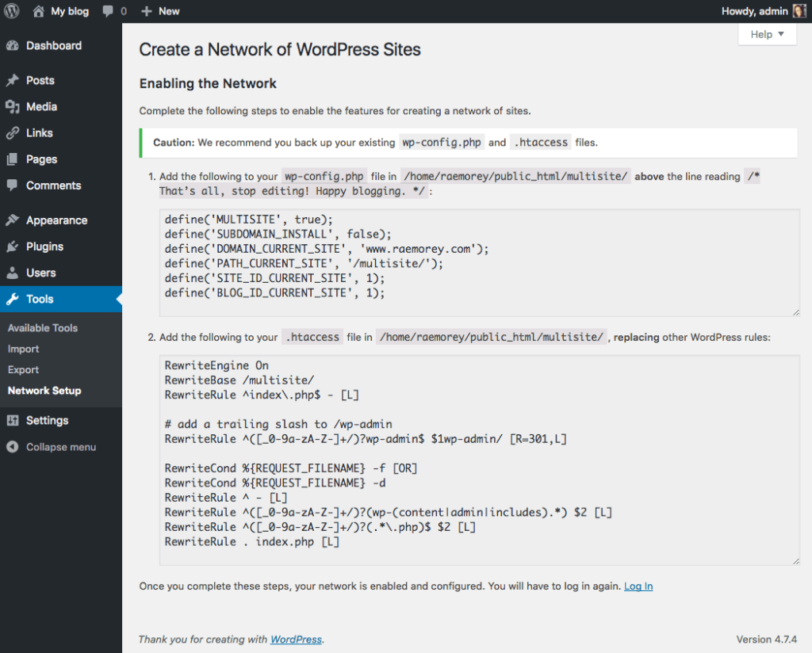Open the admin comment count bubble
Screen dimensions: 812x653
113,11
